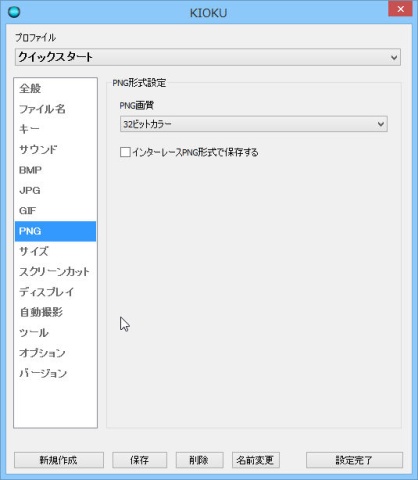This screenshot has width=418, height=480.
Task: Enable the インターレースPNG形式で保存する checkbox
Action: 125,152
